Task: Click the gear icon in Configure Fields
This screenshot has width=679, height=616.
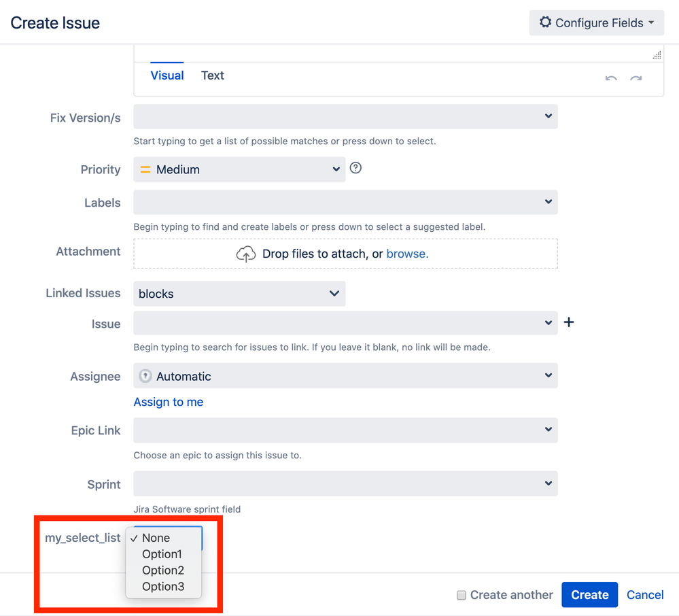Action: [x=545, y=22]
